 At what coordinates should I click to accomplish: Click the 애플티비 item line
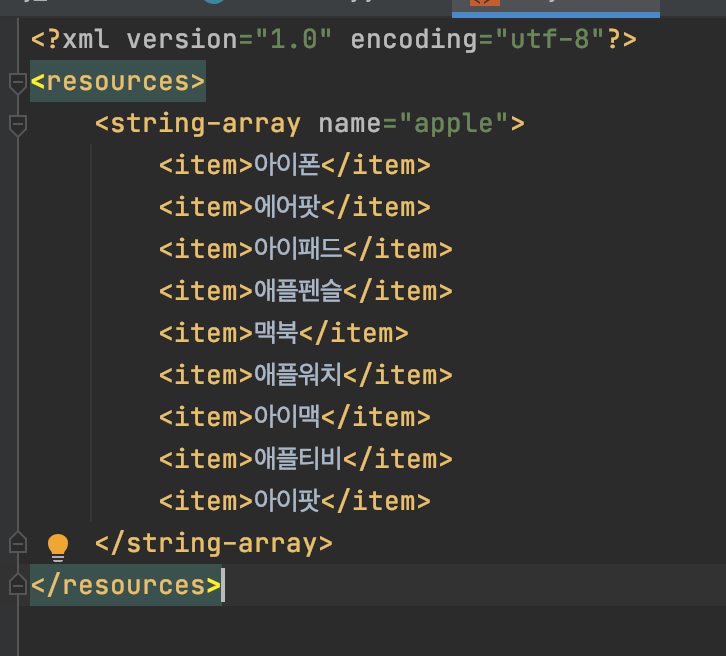click(x=306, y=459)
